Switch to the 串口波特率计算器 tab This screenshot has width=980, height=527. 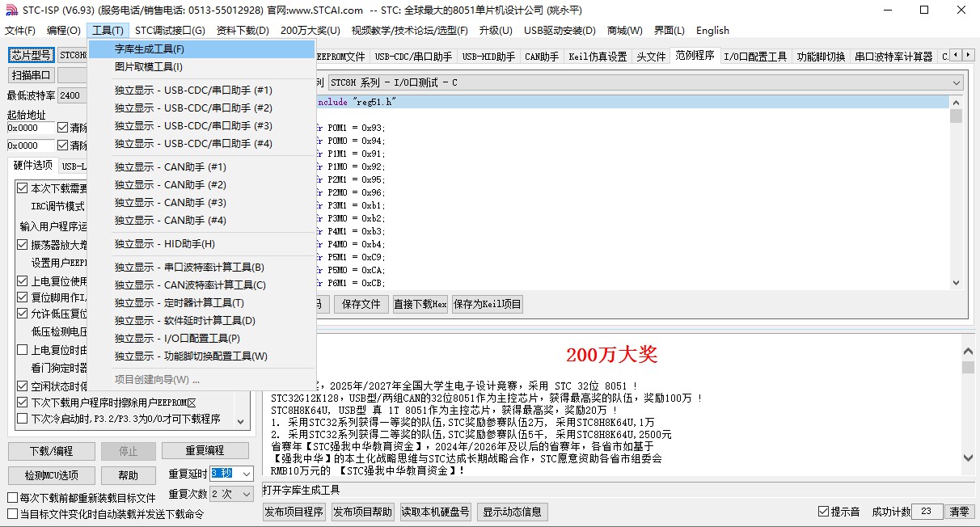(893, 57)
